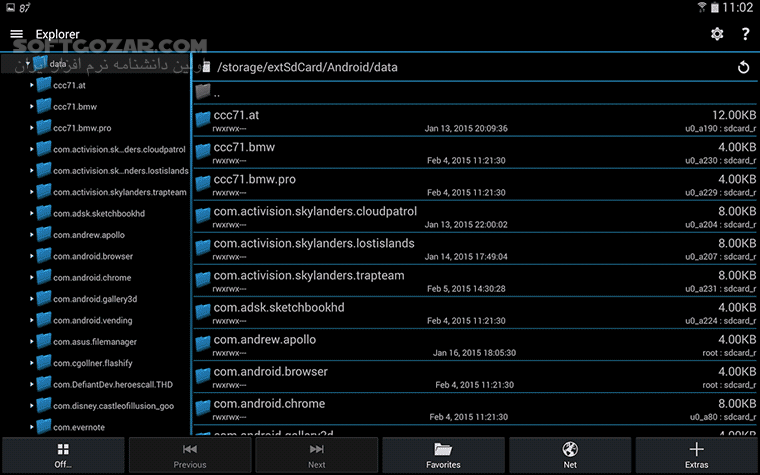Image resolution: width=760 pixels, height=475 pixels.
Task: Click folder icon of ccc71.bmw.pro in list
Action: pyautogui.click(x=203, y=183)
